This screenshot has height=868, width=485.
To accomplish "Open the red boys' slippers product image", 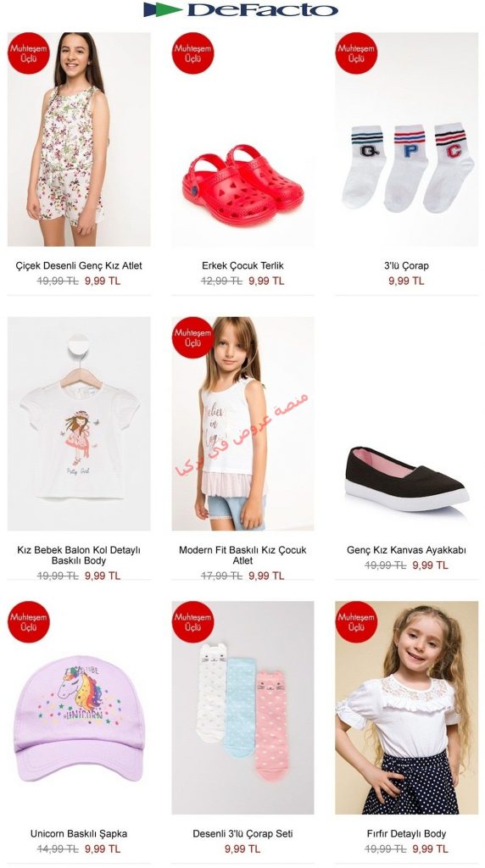I will (x=242, y=139).
